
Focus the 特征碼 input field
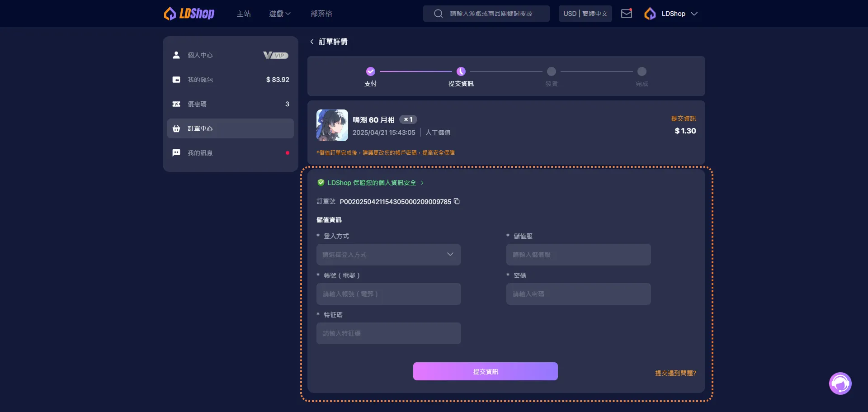click(389, 333)
